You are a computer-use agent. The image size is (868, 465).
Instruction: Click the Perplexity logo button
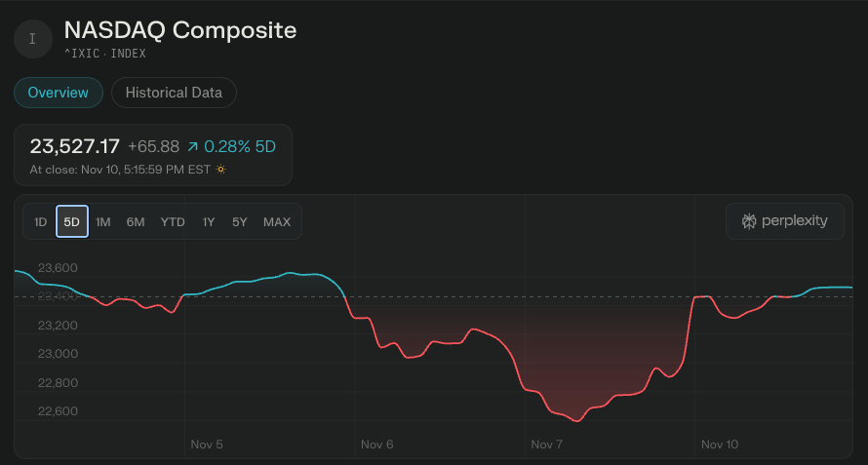point(784,221)
